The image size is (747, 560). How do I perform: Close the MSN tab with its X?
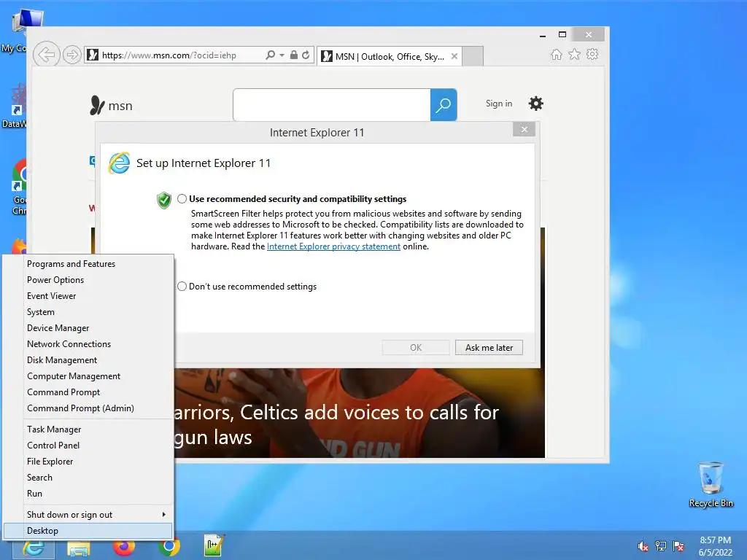click(x=454, y=56)
